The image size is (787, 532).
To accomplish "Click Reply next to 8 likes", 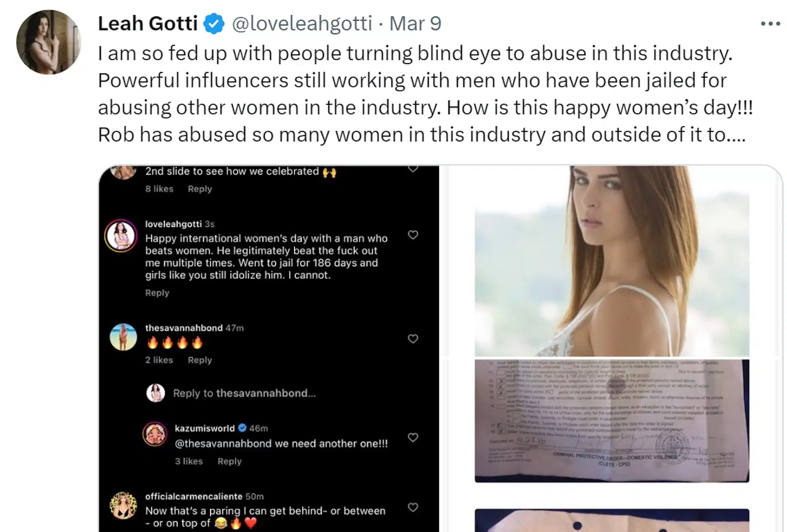I will pos(200,189).
